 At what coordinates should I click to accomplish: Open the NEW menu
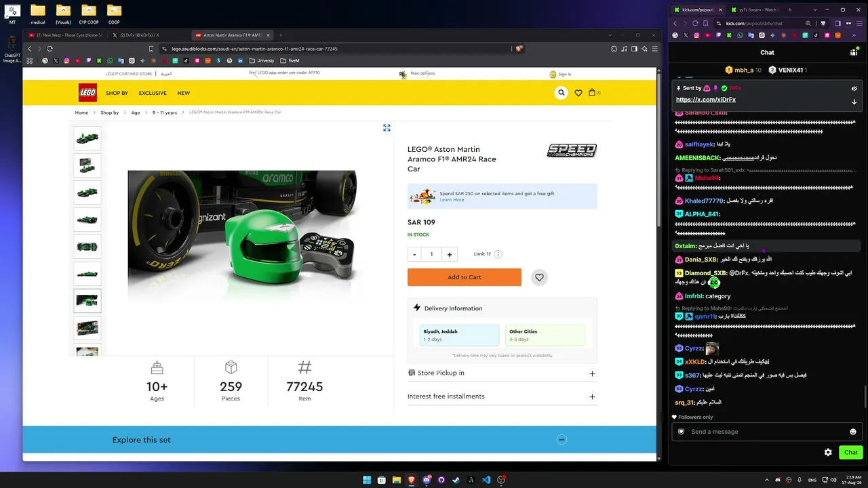coord(184,93)
